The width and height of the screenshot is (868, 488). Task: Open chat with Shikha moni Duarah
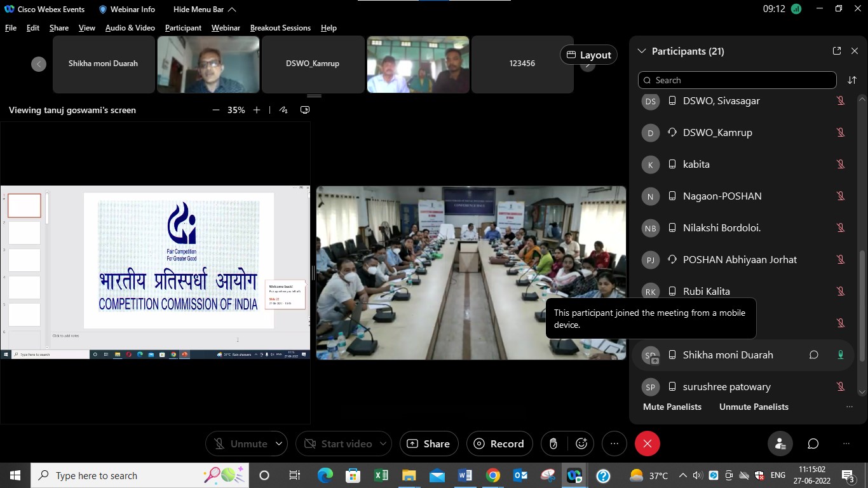click(x=814, y=355)
